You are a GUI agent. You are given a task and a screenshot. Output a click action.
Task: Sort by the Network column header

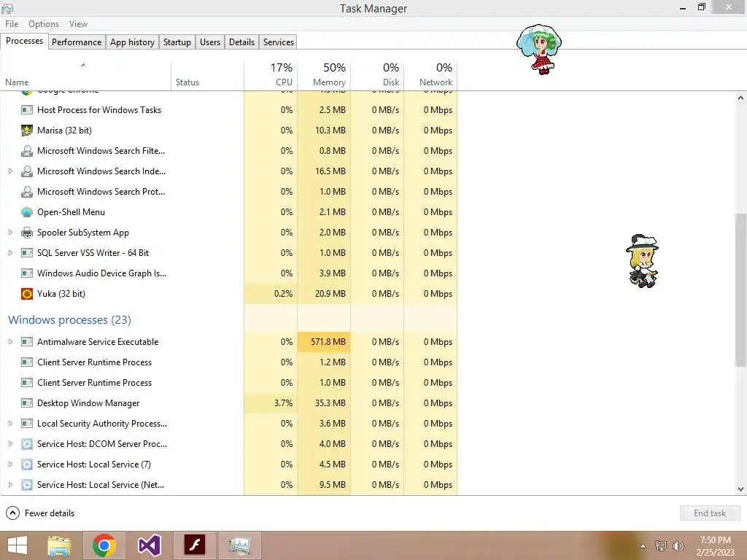(430, 75)
